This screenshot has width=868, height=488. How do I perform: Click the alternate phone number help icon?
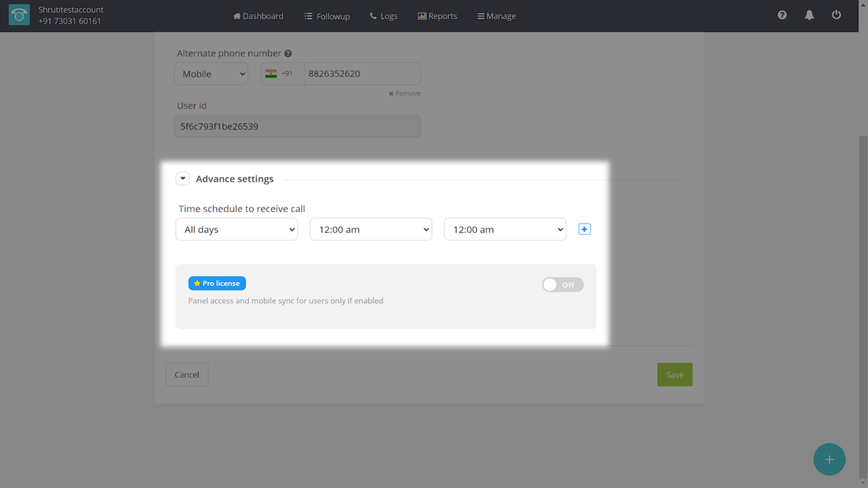coord(288,54)
